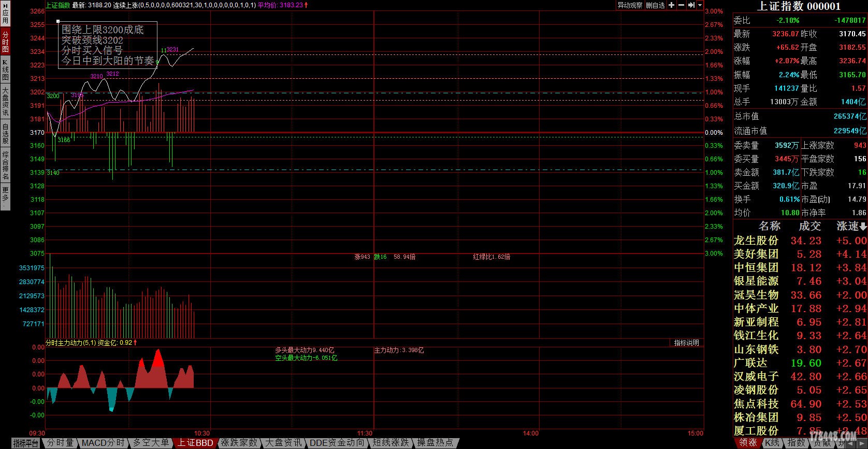Click the minus icon in chart toolbar

click(682, 5)
